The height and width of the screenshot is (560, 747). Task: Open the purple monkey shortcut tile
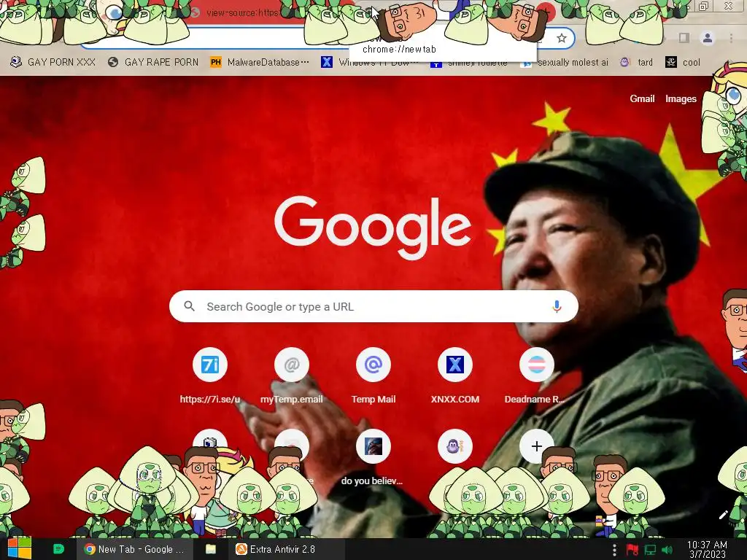coord(455,447)
